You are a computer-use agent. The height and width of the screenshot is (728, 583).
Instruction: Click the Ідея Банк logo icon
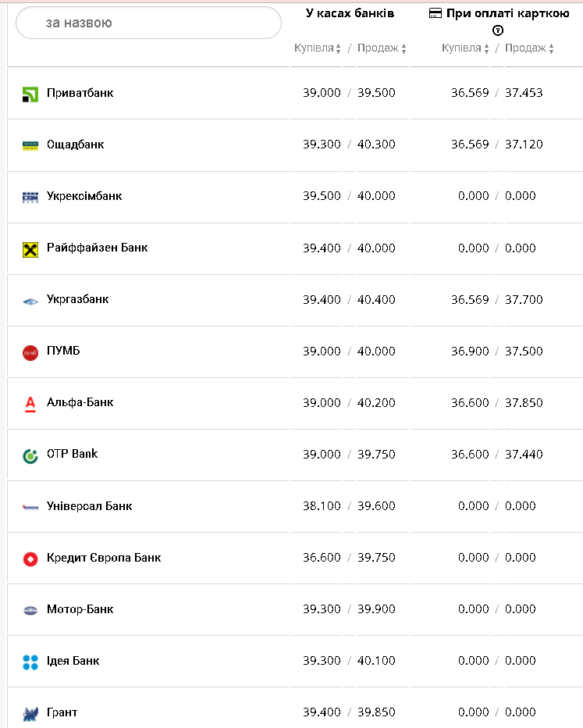pyautogui.click(x=30, y=662)
